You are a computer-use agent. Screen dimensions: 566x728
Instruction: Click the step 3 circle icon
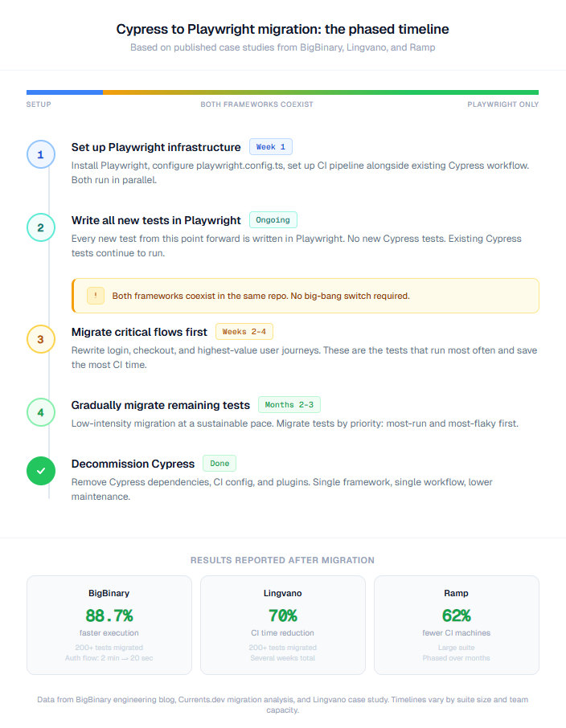coord(41,339)
